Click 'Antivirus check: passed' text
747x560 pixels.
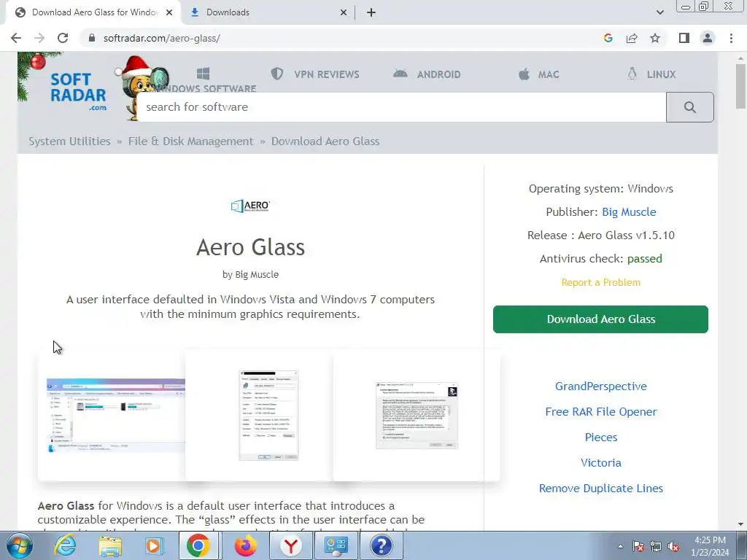point(601,259)
